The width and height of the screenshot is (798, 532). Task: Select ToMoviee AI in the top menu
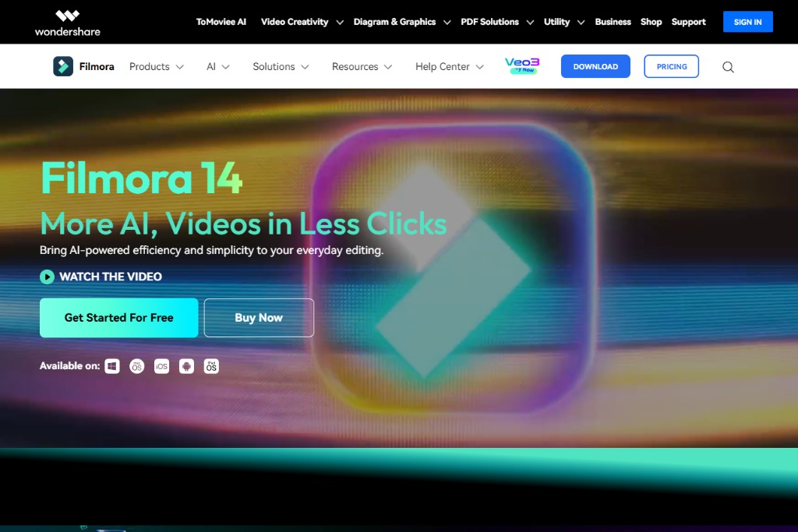[221, 22]
